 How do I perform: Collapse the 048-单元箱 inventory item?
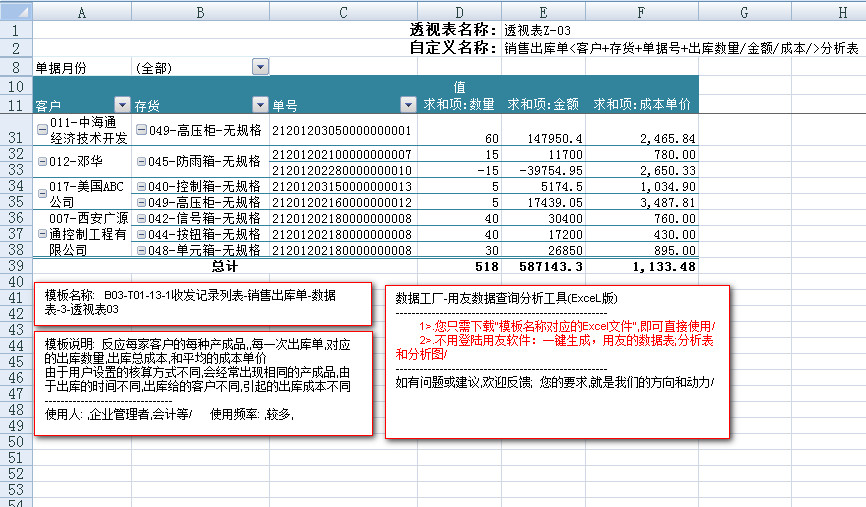coord(141,249)
